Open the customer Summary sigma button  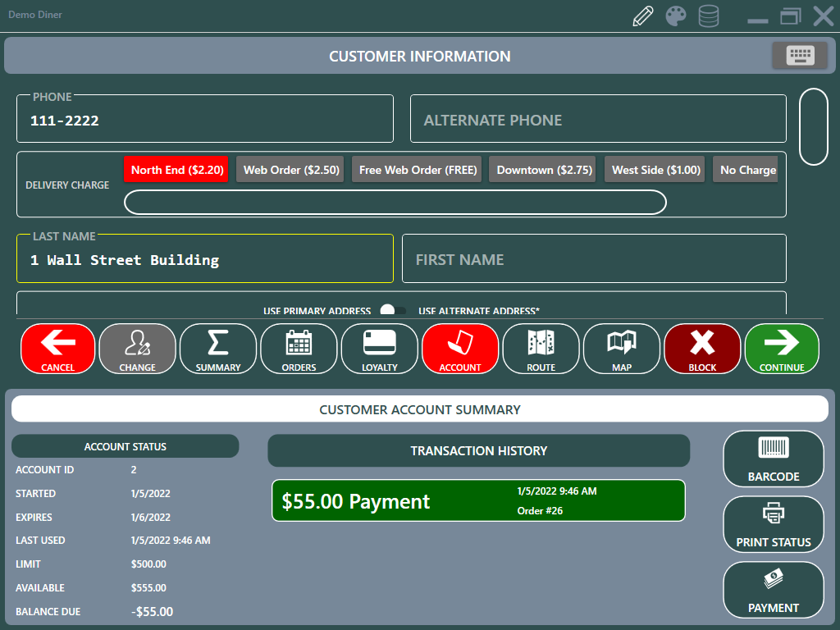pyautogui.click(x=218, y=349)
